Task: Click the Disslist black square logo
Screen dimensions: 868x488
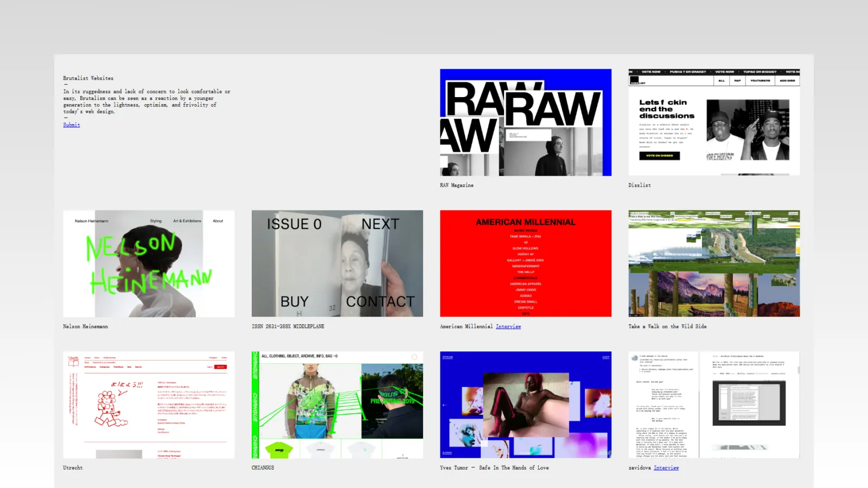Action: [634, 79]
